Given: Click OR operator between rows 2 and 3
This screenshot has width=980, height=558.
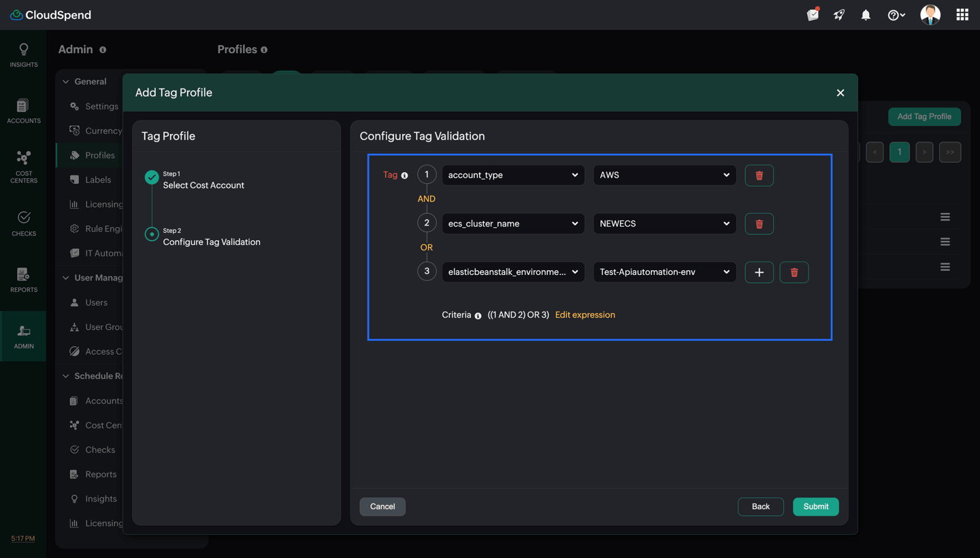Looking at the screenshot, I should [427, 247].
